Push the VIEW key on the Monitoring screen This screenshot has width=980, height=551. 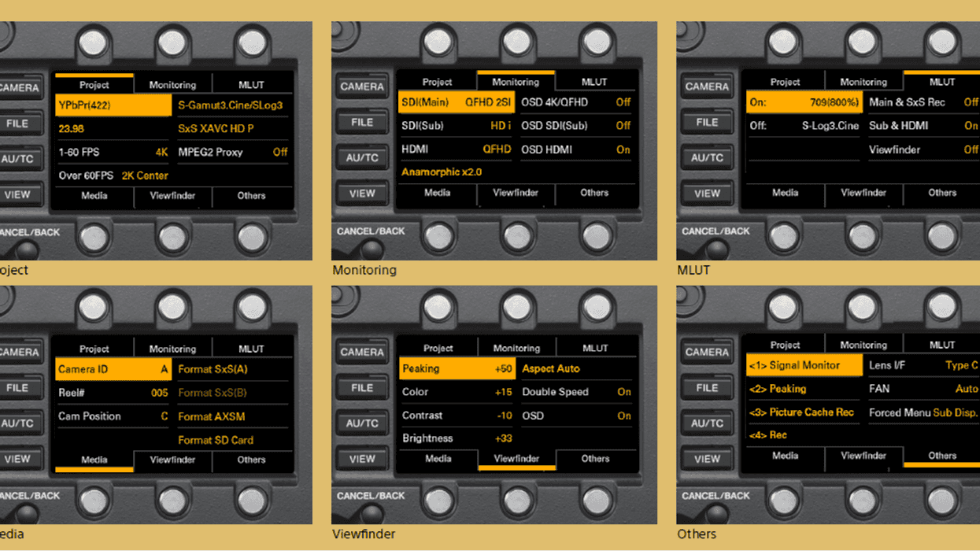pyautogui.click(x=362, y=193)
